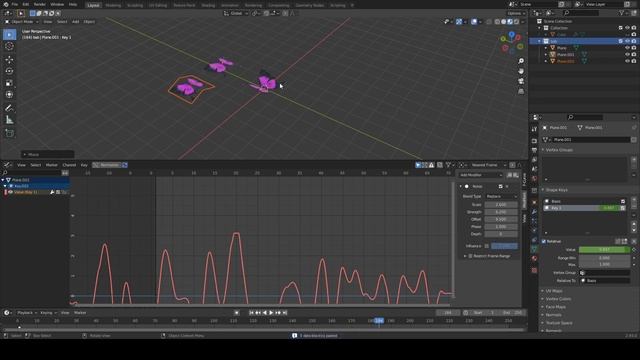The width and height of the screenshot is (640, 360).
Task: Select the Rotate tool in viewport toolbar
Action: point(9,71)
